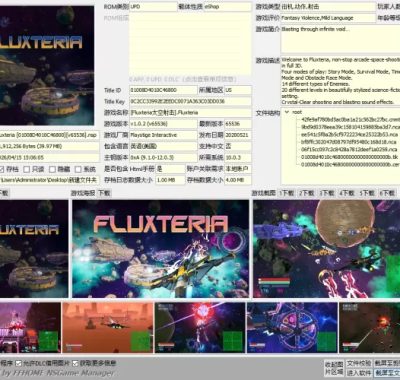Image resolution: width=400 pixels, height=380 pixels.
Task: Click the 所需系统 10.0.3 field
Action: pyautogui.click(x=238, y=158)
